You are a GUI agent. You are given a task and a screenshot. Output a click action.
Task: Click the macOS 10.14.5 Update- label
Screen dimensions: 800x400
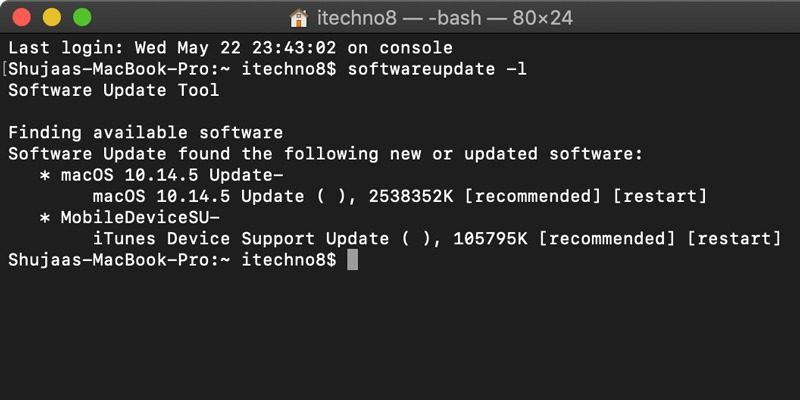(x=172, y=175)
